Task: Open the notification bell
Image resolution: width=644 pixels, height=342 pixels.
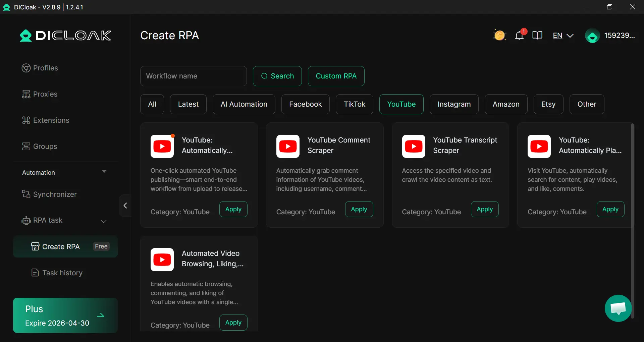Action: coord(519,35)
